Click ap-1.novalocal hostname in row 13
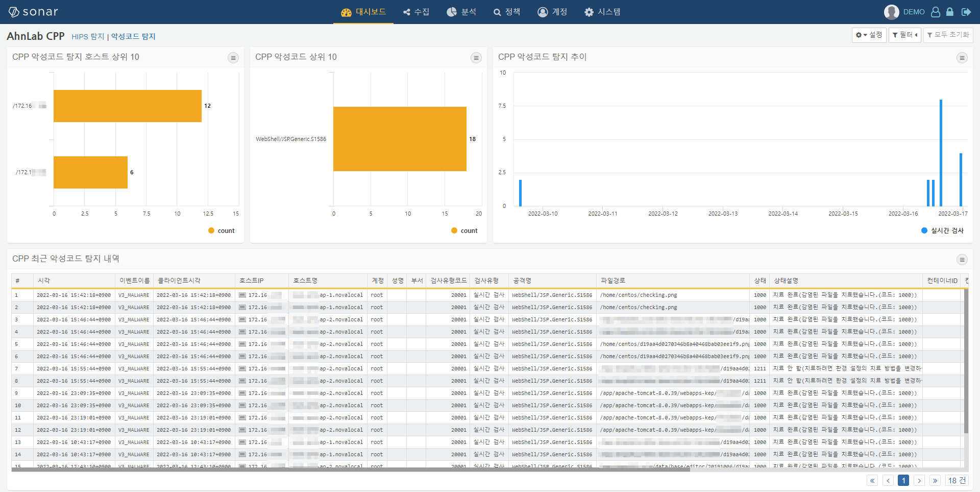Image resolution: width=980 pixels, height=492 pixels. click(341, 442)
